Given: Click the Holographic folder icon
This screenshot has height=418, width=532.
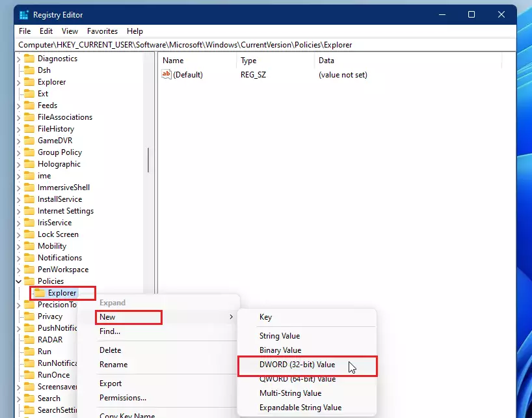Looking at the screenshot, I should tap(29, 164).
